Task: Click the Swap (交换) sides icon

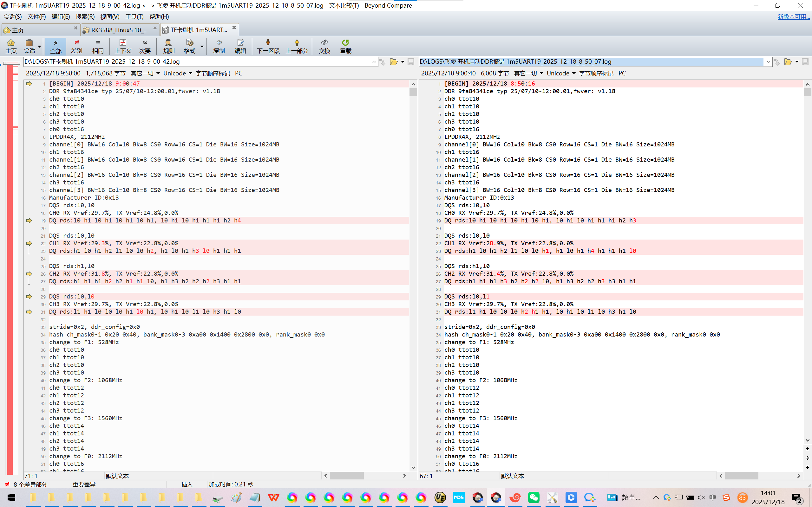Action: tap(324, 42)
